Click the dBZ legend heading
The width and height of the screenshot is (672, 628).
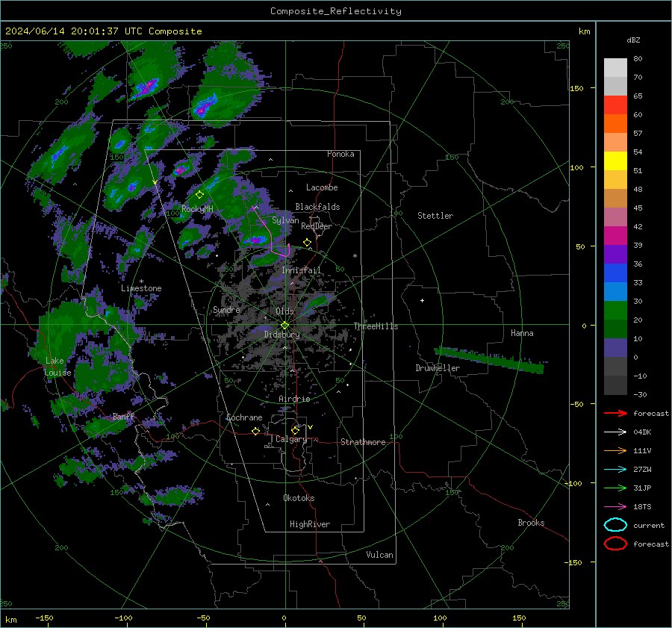tap(633, 40)
